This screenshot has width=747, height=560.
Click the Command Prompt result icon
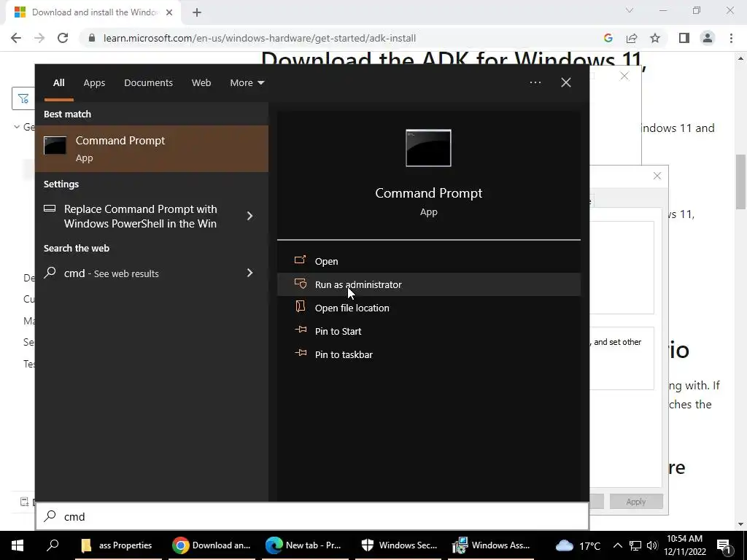[55, 146]
